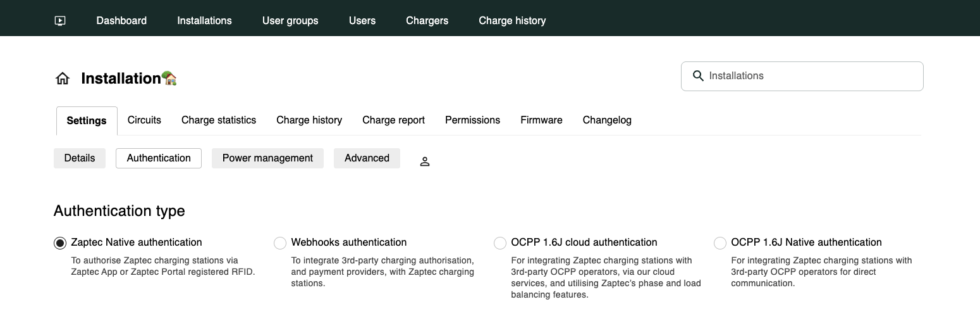This screenshot has height=328, width=980.
Task: View the Changelog tab
Action: 607,120
